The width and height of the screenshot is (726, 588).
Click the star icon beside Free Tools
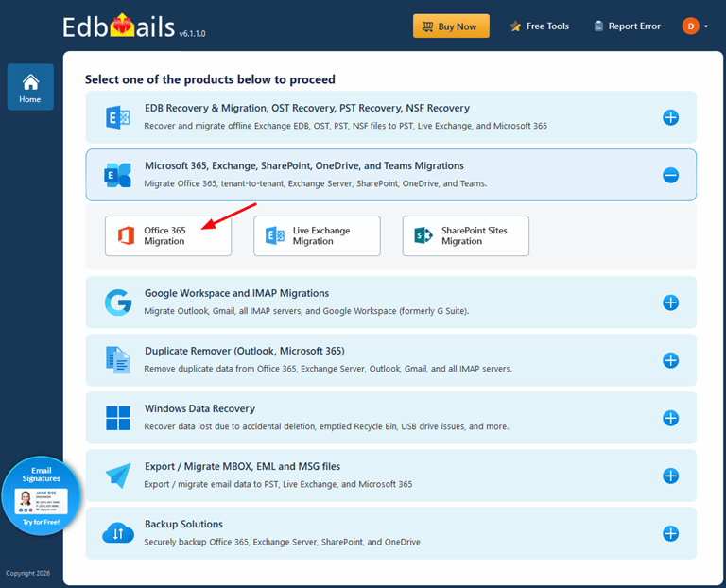click(515, 26)
